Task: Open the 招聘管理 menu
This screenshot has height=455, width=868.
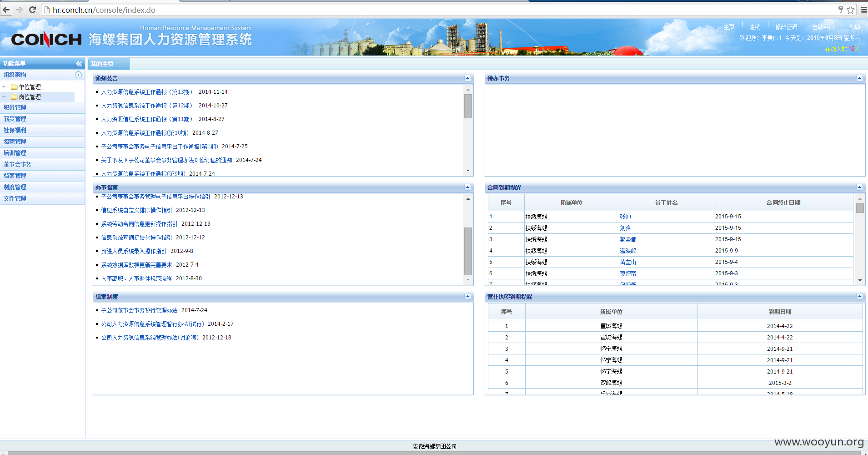Action: [42, 142]
